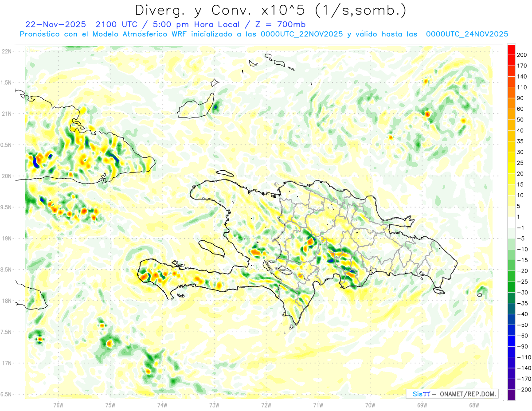
Task: Click the positive '110' color scale value
Action: (522, 87)
